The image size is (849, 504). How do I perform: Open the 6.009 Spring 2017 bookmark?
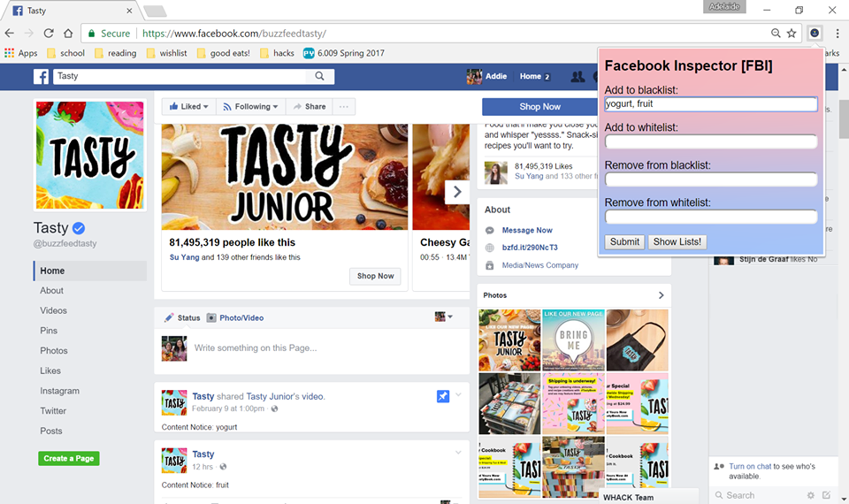click(344, 53)
